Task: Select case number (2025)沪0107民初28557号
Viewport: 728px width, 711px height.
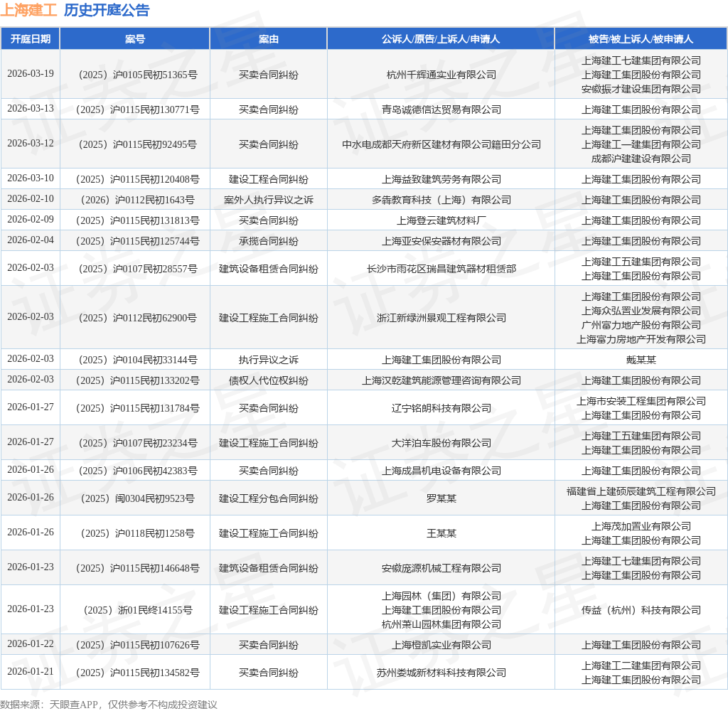Action: pyautogui.click(x=138, y=269)
